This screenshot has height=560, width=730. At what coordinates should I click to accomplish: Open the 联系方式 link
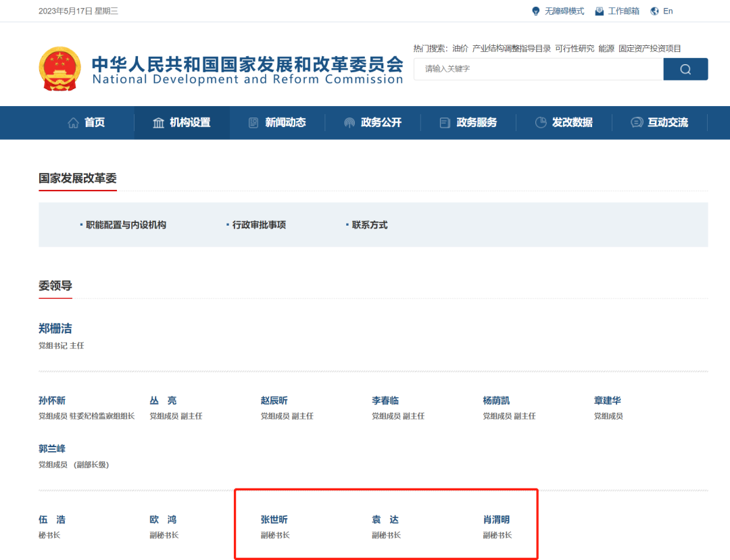point(370,225)
